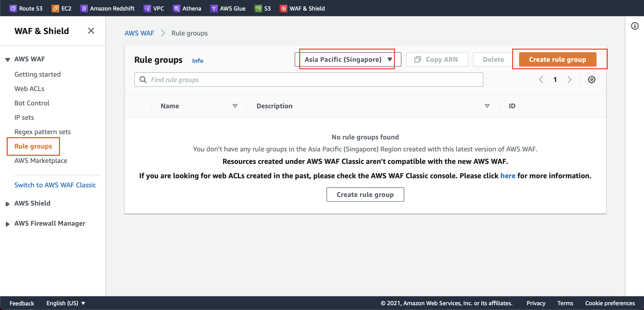The image size is (644, 310).
Task: Open the Feedback link in footer
Action: coord(22,303)
